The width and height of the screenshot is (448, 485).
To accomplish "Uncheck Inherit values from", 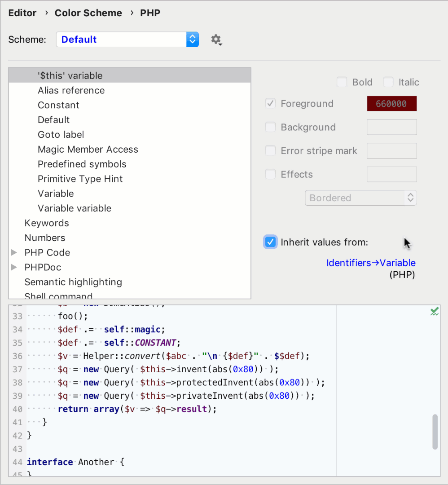I will [270, 242].
